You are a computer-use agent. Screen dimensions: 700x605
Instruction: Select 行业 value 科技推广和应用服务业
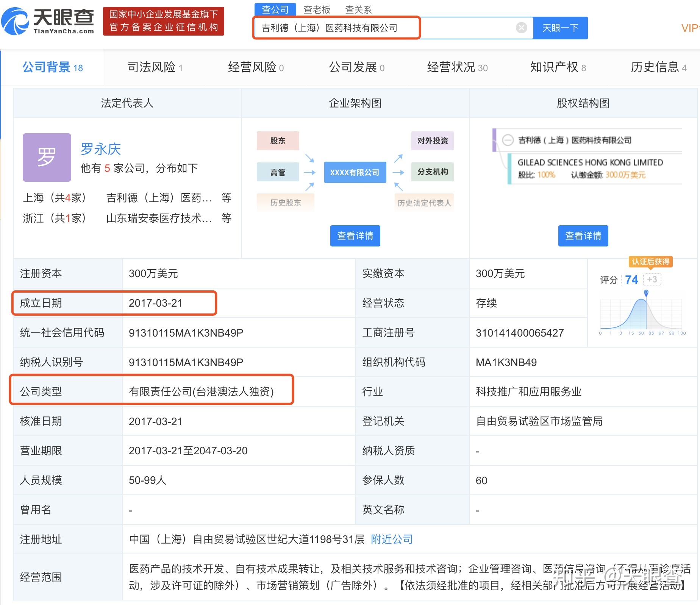click(528, 391)
